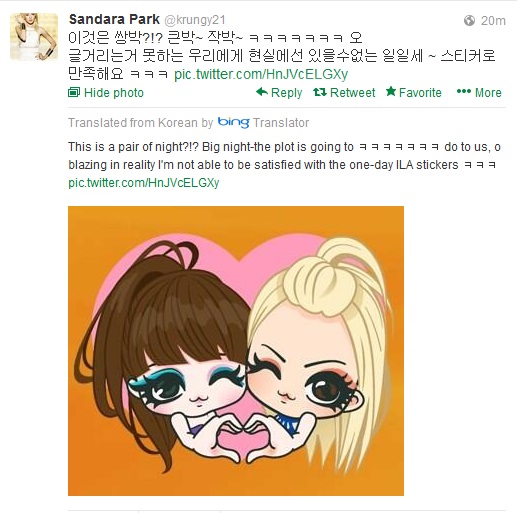
Task: Click the Retweet arrows icon
Action: point(320,92)
